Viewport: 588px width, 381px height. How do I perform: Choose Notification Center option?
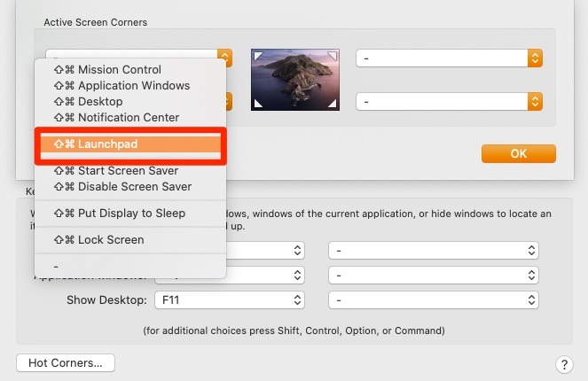click(130, 118)
